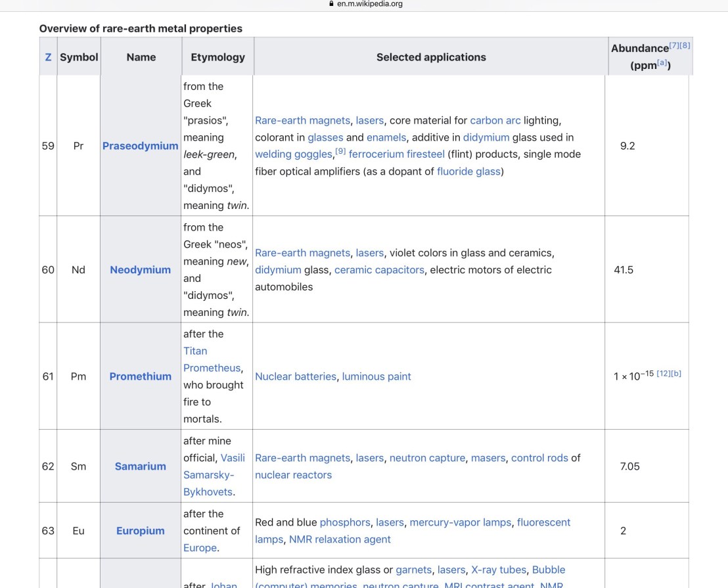Screen dimensions: 728x588
Task: Click the Nuclear batteries link
Action: pos(296,376)
